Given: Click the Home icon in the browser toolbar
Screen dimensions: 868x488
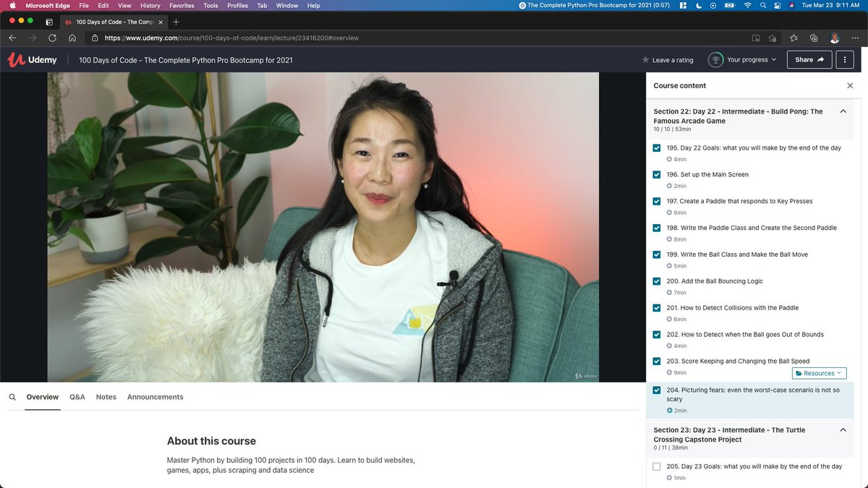Looking at the screenshot, I should pos(72,38).
